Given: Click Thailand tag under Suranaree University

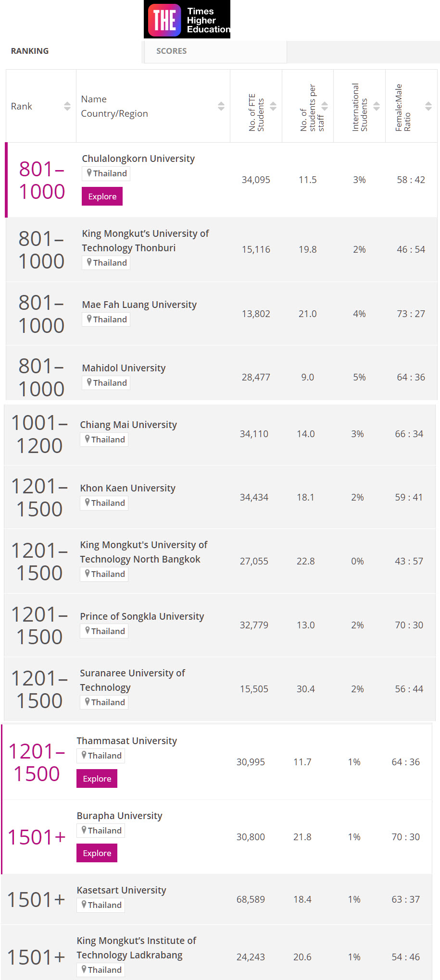Looking at the screenshot, I should 104,702.
